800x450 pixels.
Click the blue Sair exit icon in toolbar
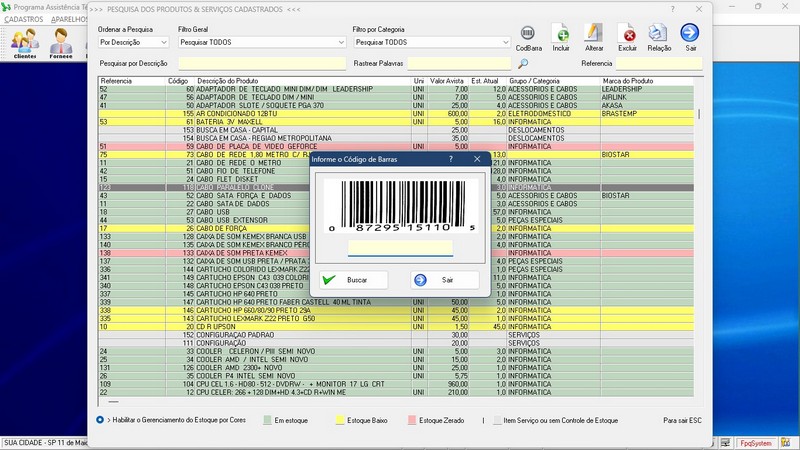tap(690, 33)
